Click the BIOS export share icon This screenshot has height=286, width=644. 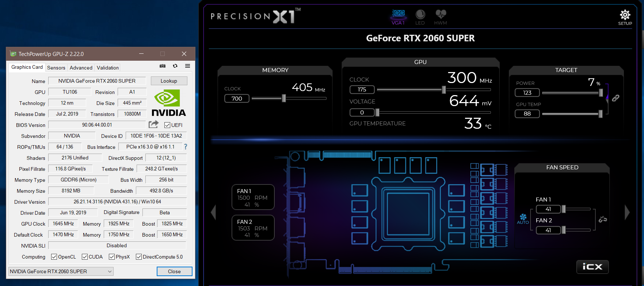(153, 124)
